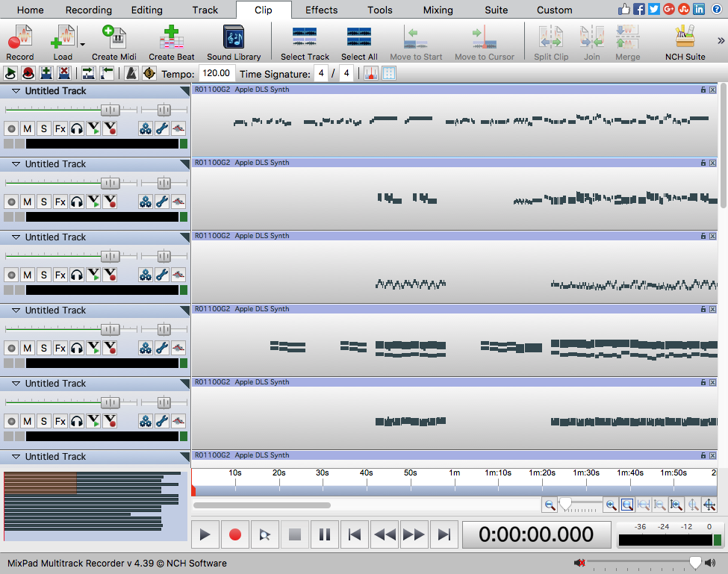Open the gears icon on the second track

(146, 202)
